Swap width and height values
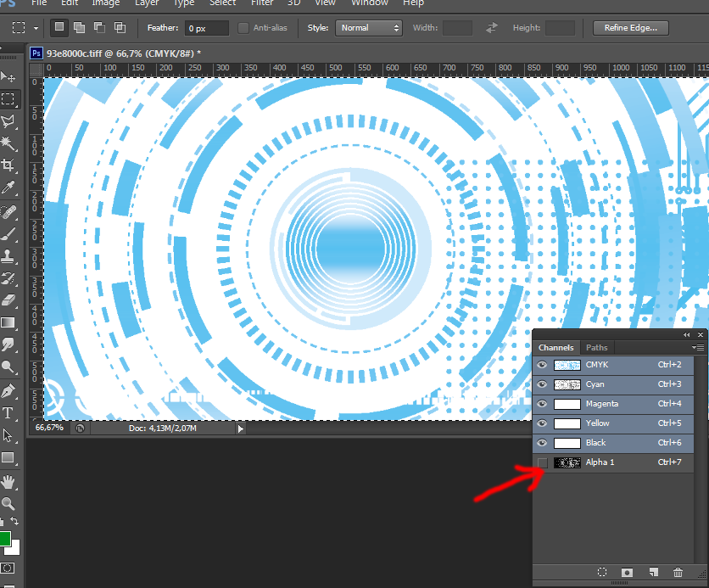This screenshot has width=709, height=588. [x=492, y=28]
